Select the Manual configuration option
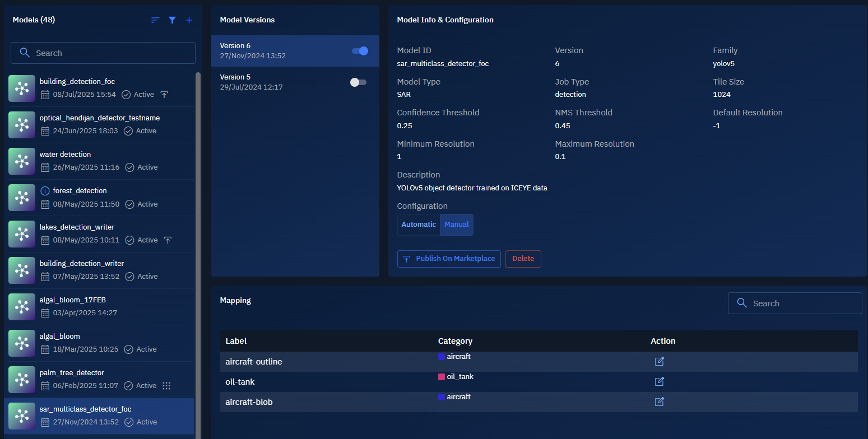 point(457,225)
